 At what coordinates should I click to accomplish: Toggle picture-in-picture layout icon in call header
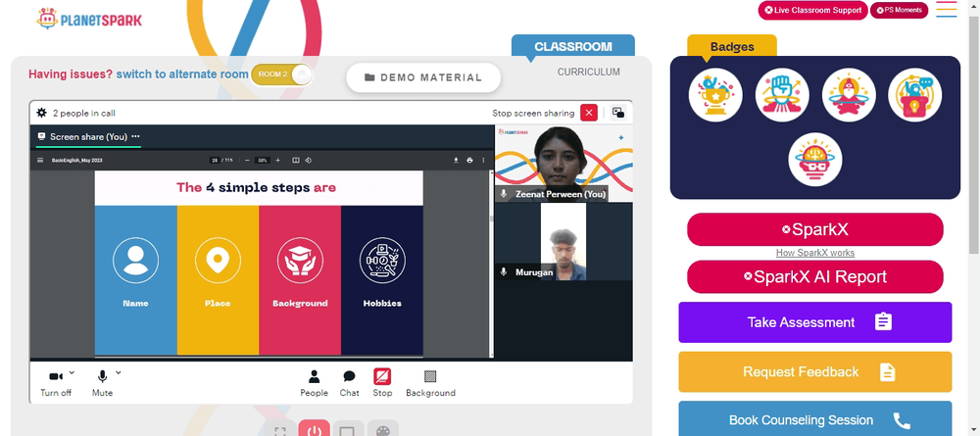618,113
